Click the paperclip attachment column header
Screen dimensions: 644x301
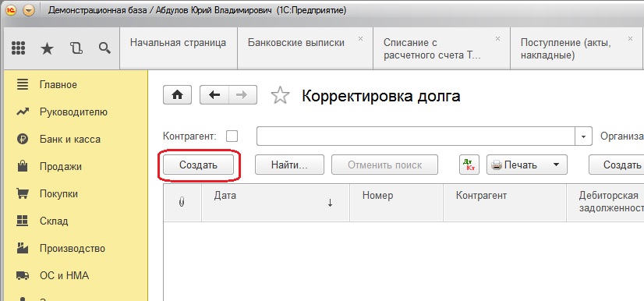(182, 202)
